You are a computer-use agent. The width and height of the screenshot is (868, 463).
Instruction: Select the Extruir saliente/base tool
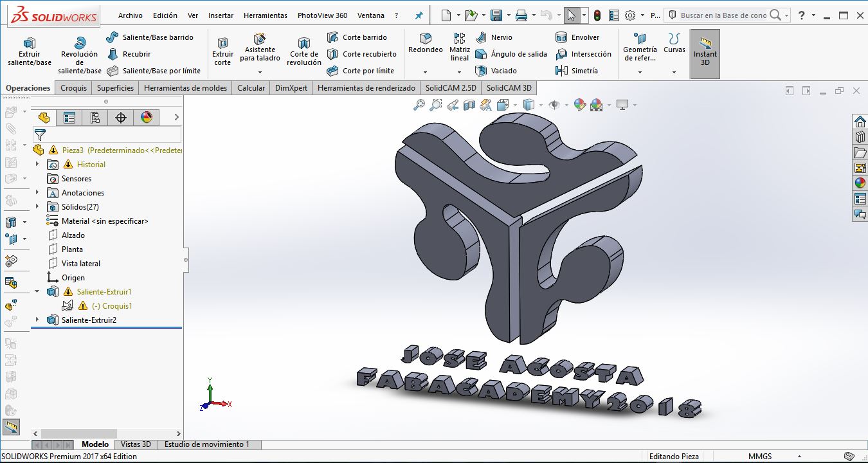(30, 51)
